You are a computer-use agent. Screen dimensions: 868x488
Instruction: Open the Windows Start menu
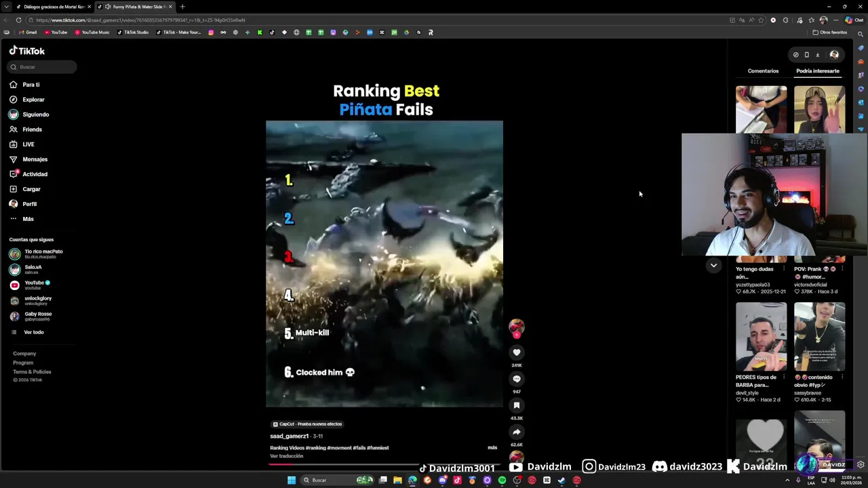click(292, 480)
